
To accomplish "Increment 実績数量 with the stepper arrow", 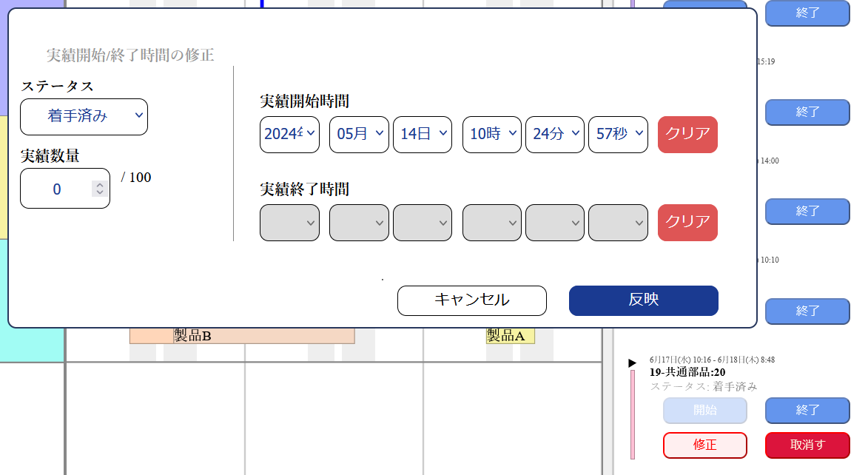I will click(x=100, y=183).
